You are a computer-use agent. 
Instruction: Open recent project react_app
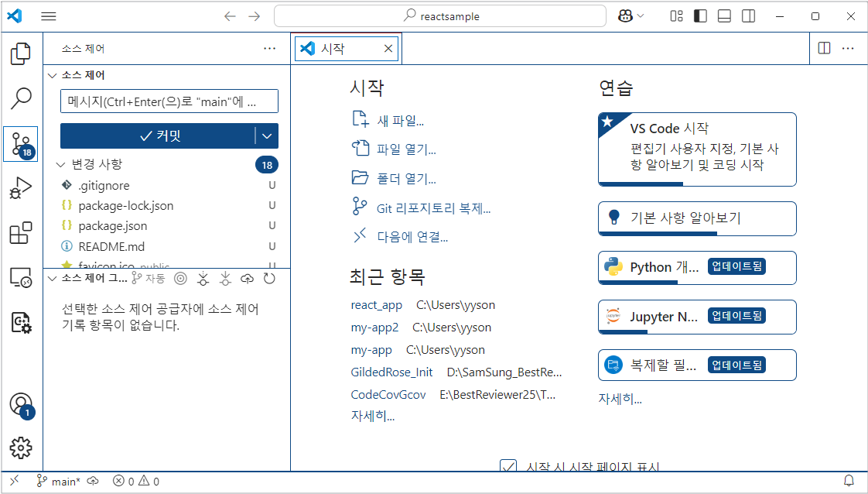coord(377,305)
